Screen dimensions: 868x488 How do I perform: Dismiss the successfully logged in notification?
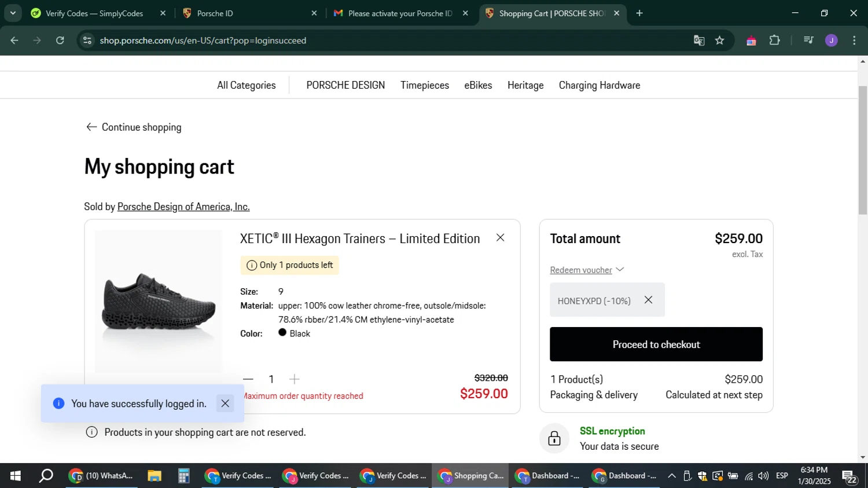click(x=225, y=403)
